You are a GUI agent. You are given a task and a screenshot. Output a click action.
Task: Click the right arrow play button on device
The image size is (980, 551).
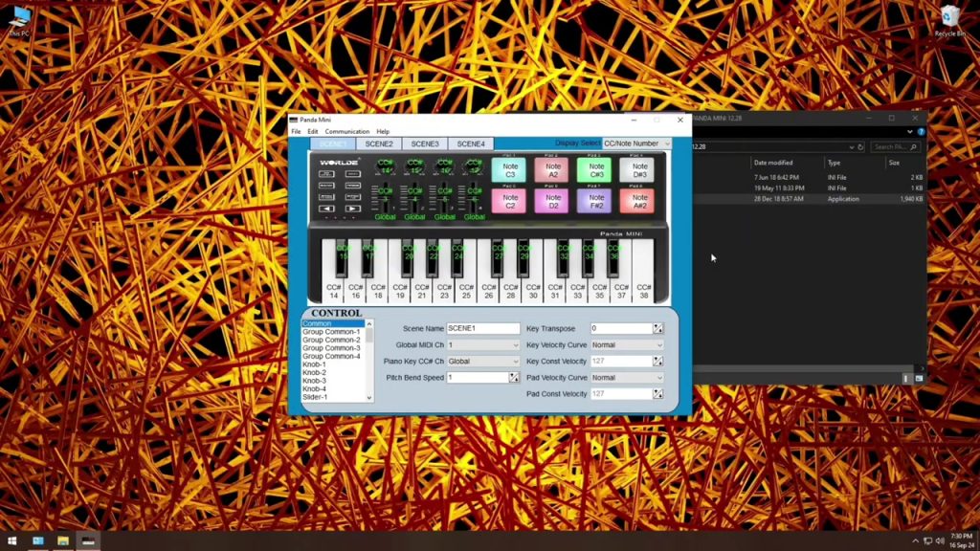pyautogui.click(x=353, y=209)
